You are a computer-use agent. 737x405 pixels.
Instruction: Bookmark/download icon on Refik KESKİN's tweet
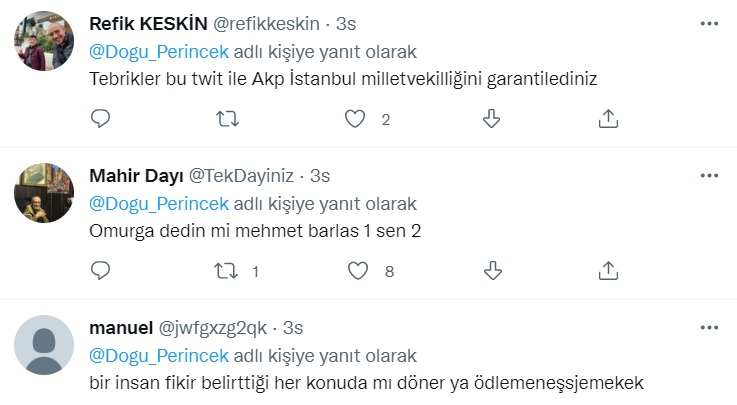tap(491, 119)
